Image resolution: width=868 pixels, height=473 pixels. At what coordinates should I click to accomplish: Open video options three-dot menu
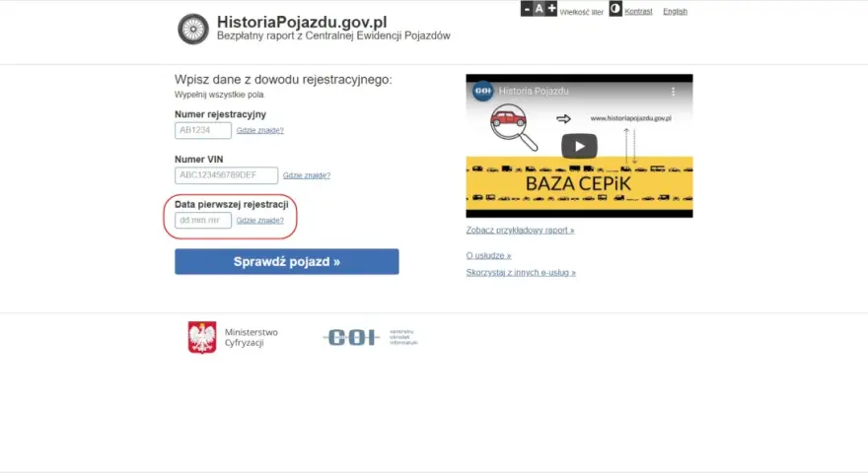pos(673,92)
